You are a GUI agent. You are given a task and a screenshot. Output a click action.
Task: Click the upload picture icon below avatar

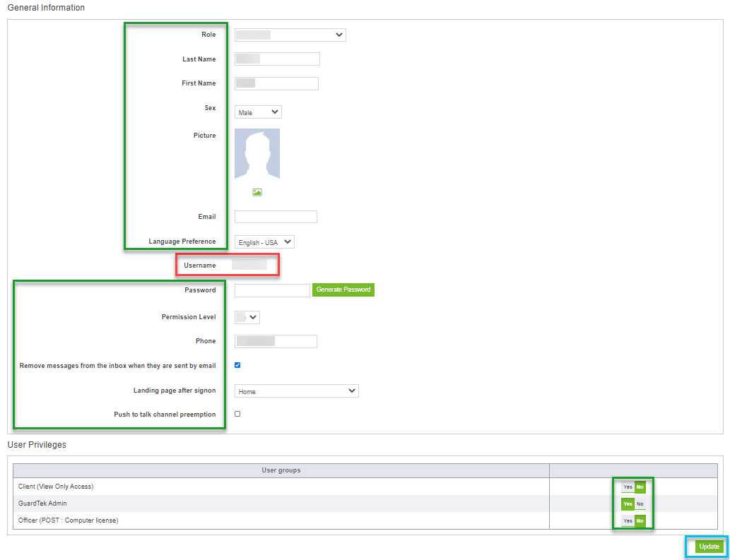pos(257,192)
